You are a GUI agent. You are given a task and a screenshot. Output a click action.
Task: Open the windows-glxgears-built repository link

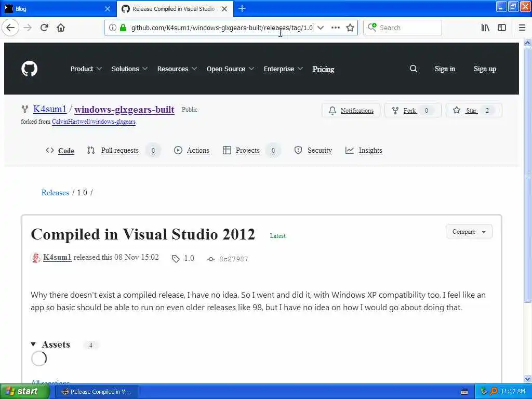[124, 110]
